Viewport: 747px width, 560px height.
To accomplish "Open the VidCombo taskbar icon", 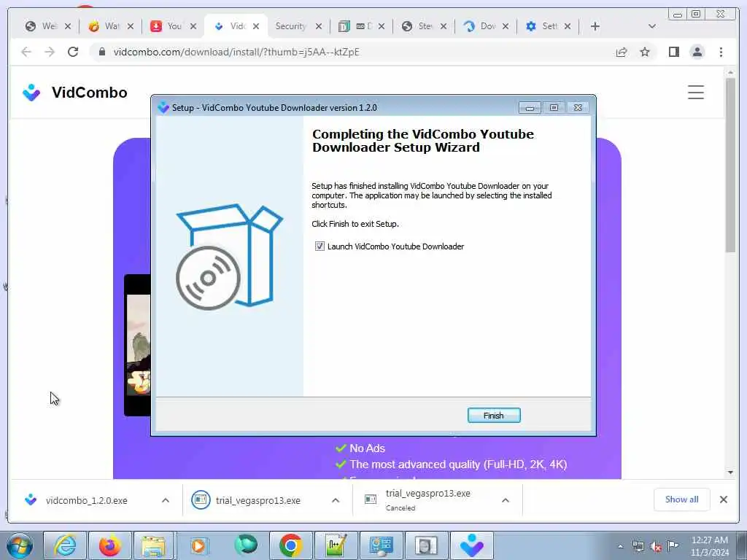I will coord(472,545).
